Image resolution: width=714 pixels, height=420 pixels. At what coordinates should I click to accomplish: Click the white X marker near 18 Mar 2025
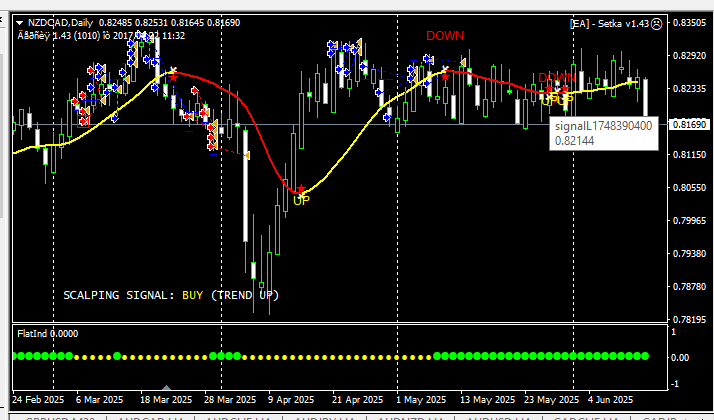[173, 70]
